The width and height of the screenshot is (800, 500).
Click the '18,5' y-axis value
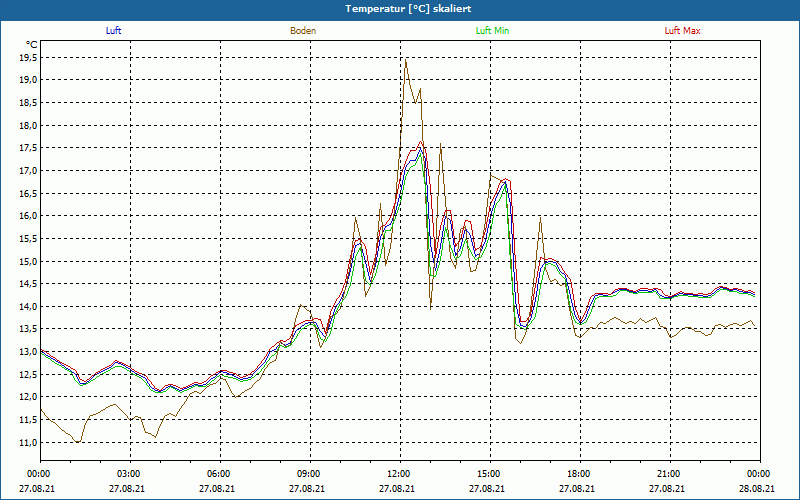tap(29, 103)
